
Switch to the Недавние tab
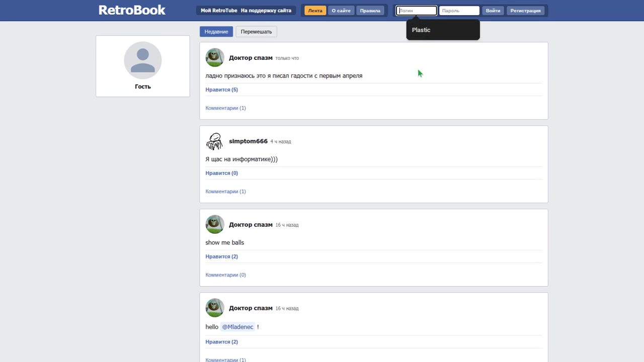216,32
